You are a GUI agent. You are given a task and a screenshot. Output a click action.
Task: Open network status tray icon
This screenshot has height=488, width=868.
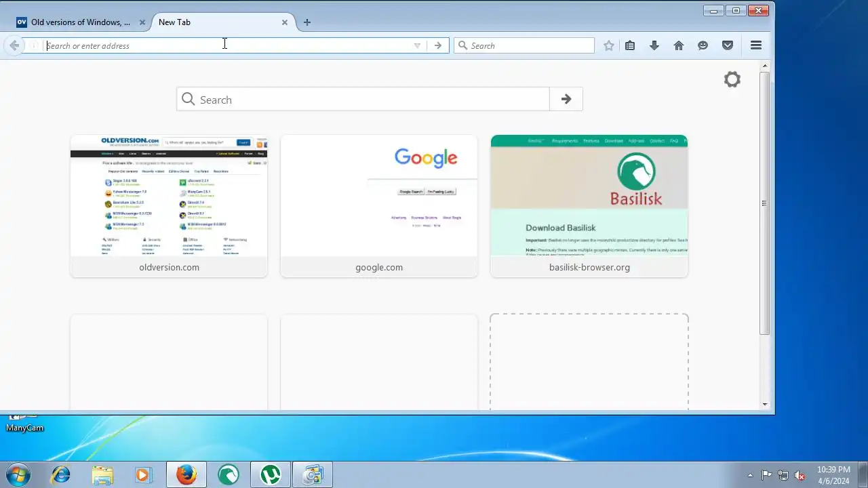[x=783, y=475]
